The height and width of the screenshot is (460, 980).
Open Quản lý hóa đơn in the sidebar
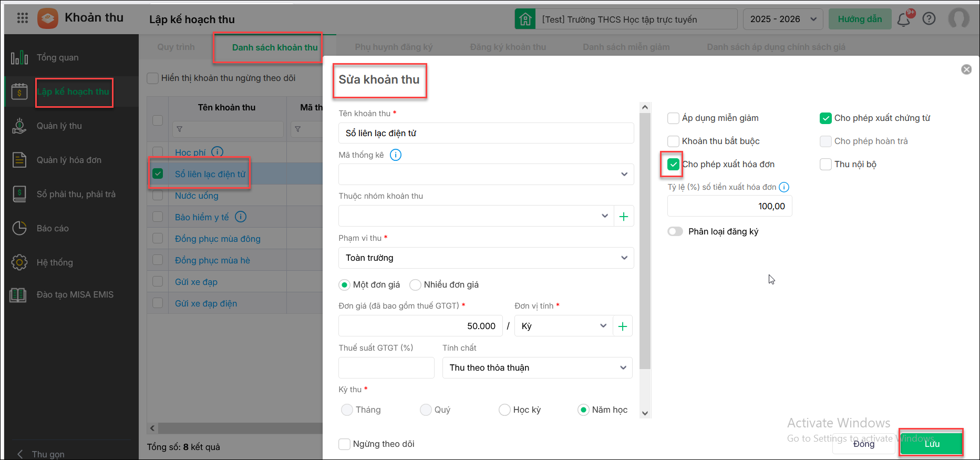click(x=69, y=160)
